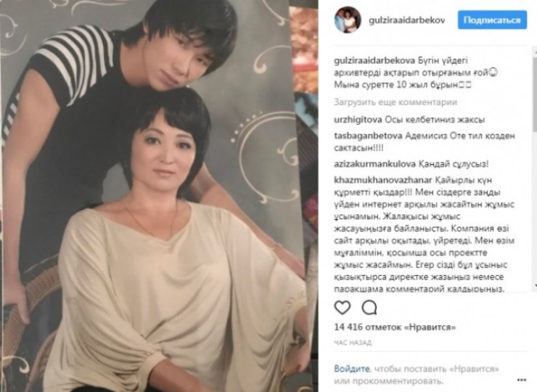Screen dimensions: 537x392
Task: Click the comment speech bubble icon
Action: coord(369,307)
